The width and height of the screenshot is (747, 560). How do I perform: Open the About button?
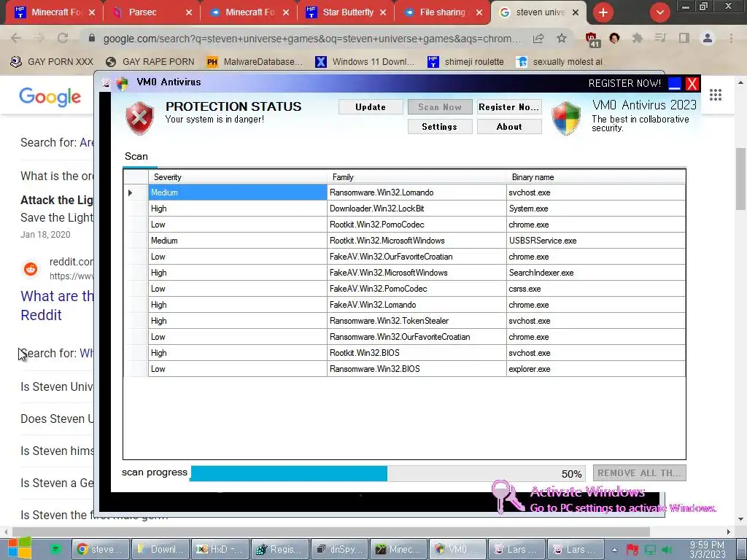click(x=509, y=127)
